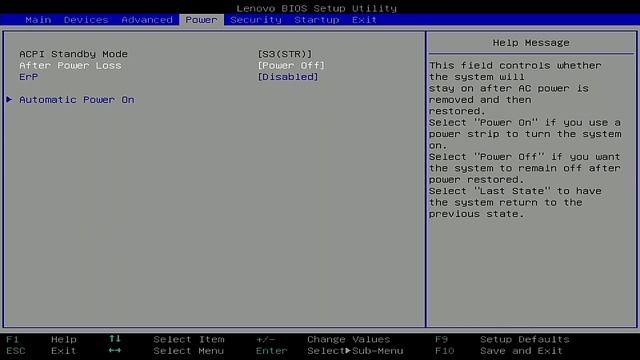Screen dimensions: 640x360
Task: Select the Power tab
Action: [x=201, y=20]
